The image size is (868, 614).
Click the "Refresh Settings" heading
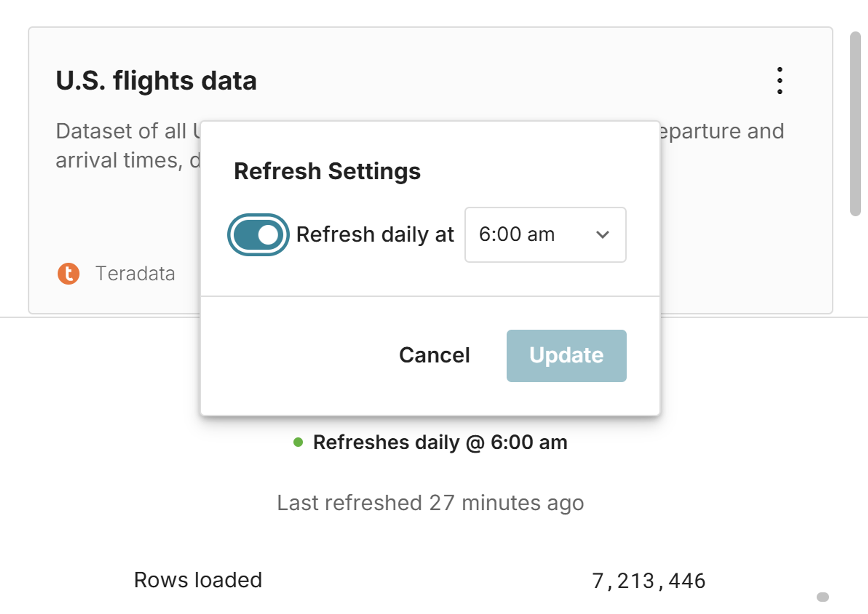pos(327,171)
